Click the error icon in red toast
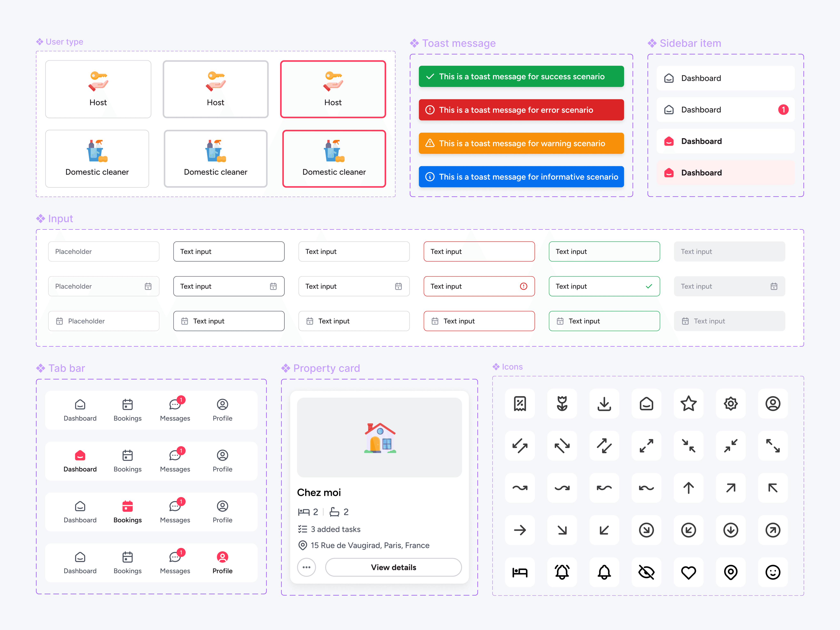 [430, 110]
